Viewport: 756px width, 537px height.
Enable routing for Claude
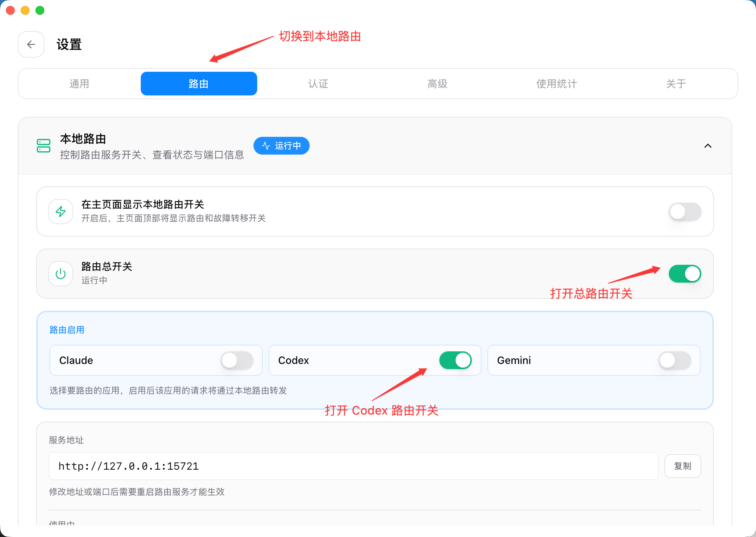point(237,360)
